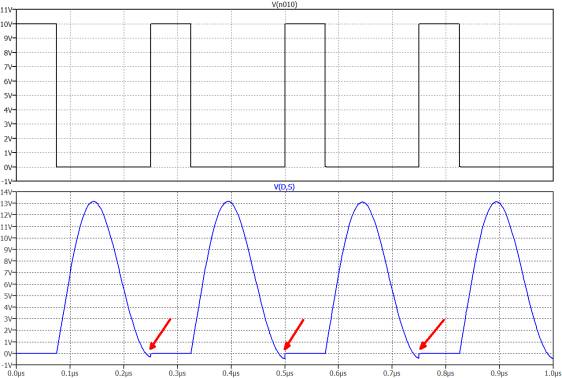
Task: Click the 0.6µs time axis label
Action: tap(338, 373)
